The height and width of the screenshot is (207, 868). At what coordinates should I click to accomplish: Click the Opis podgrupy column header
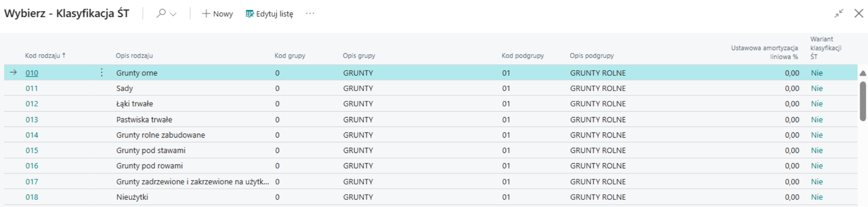coord(591,56)
